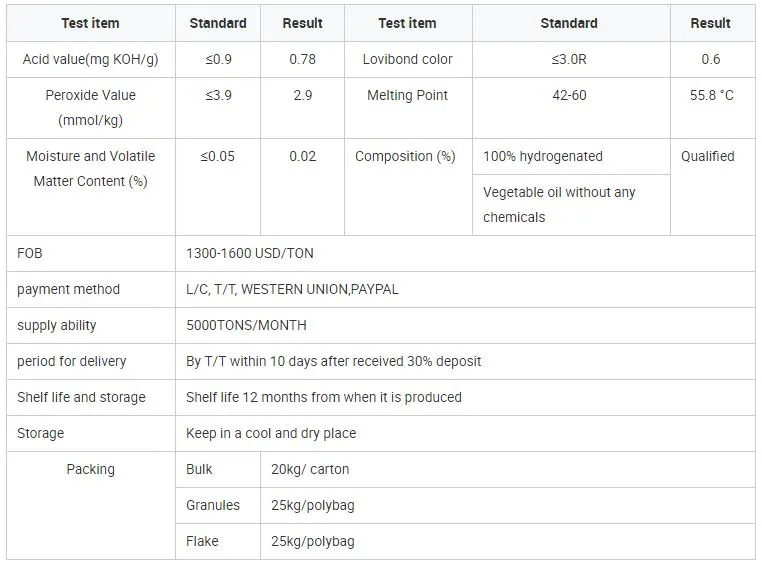Select L/C, T/T, WESTERN UNION,PAYPAL text
This screenshot has width=762, height=564.
pyautogui.click(x=292, y=289)
